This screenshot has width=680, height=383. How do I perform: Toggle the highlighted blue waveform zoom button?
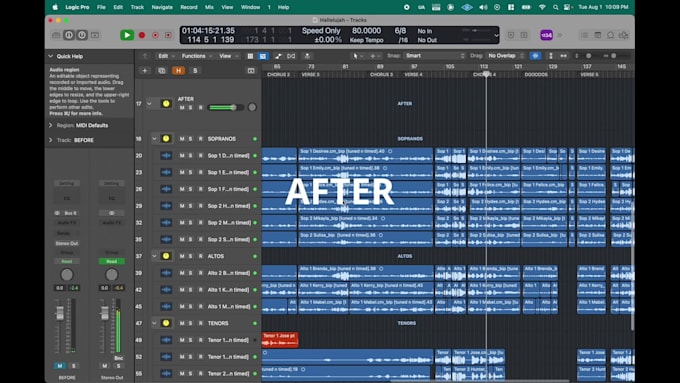click(x=535, y=56)
